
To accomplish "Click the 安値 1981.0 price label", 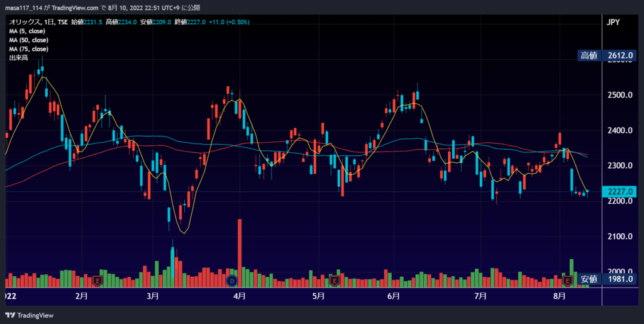I will [x=608, y=279].
